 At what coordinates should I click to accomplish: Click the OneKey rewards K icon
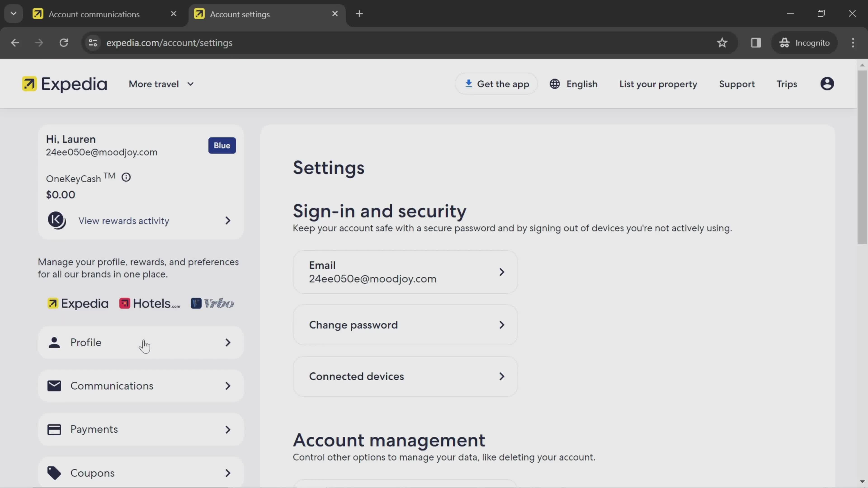coord(57,221)
